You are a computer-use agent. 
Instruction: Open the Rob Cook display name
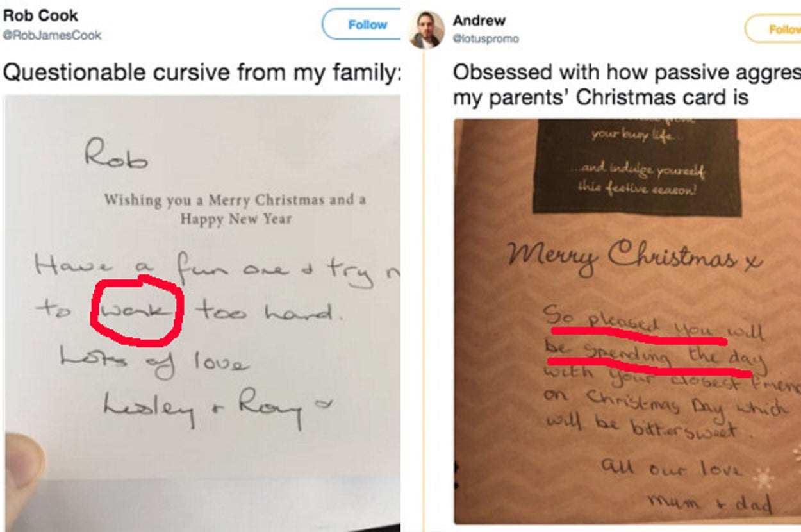point(41,15)
